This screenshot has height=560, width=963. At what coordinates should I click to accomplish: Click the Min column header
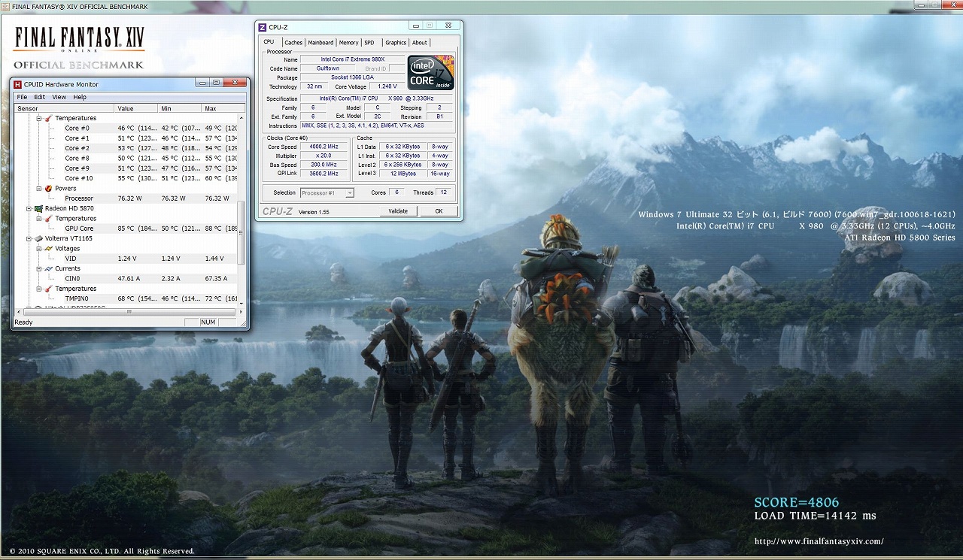[x=180, y=108]
